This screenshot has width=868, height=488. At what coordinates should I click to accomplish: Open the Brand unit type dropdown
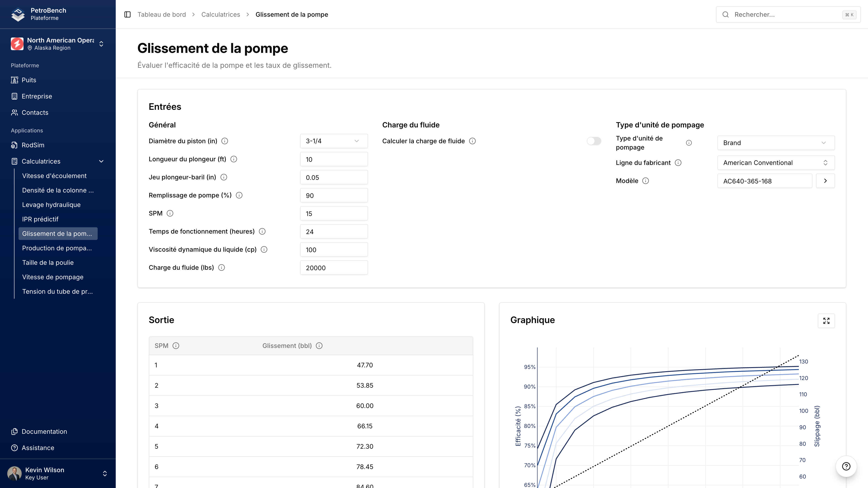(x=776, y=143)
